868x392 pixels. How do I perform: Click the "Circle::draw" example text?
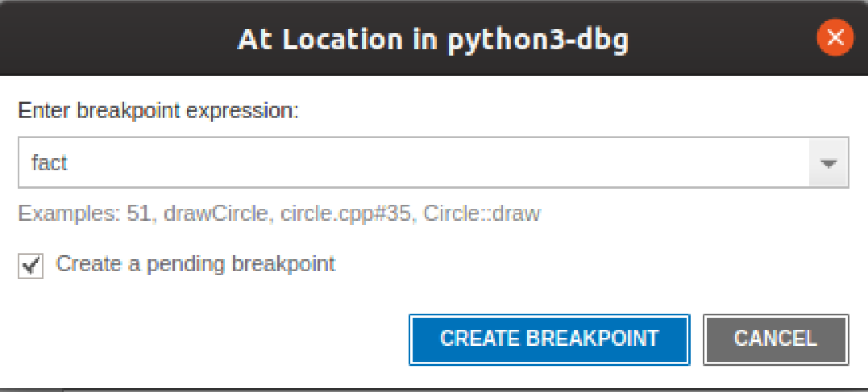click(482, 214)
